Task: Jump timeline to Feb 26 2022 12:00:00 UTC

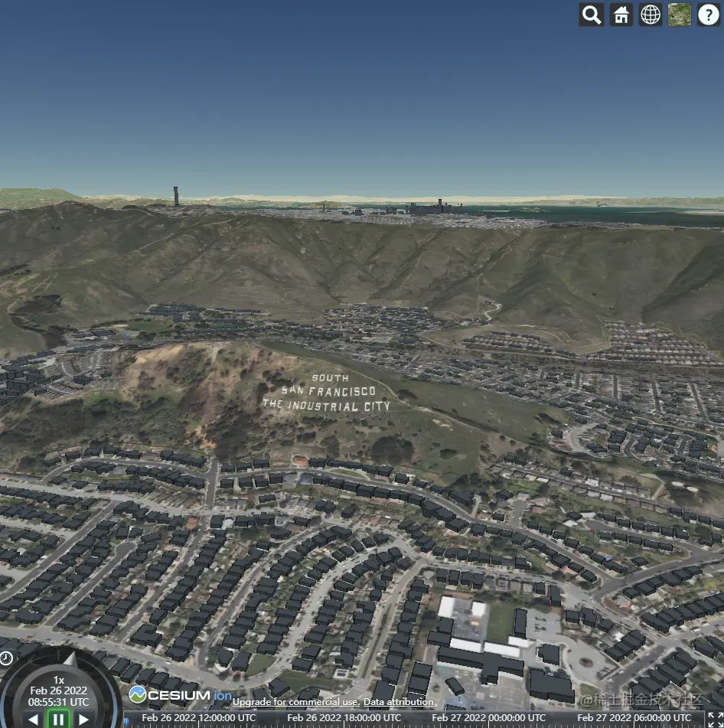Action: coord(199,718)
